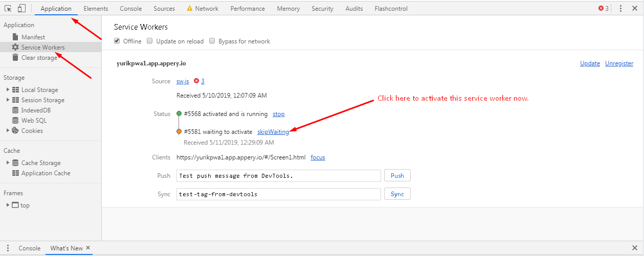The width and height of the screenshot is (644, 256).
Task: Click the Clear storage trash icon
Action: coord(15,57)
